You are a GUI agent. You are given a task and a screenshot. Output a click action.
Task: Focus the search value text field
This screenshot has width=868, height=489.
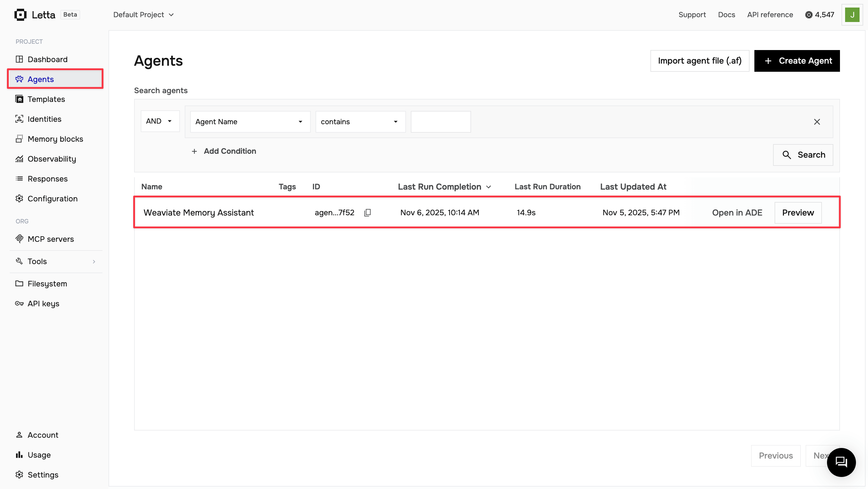[440, 122]
